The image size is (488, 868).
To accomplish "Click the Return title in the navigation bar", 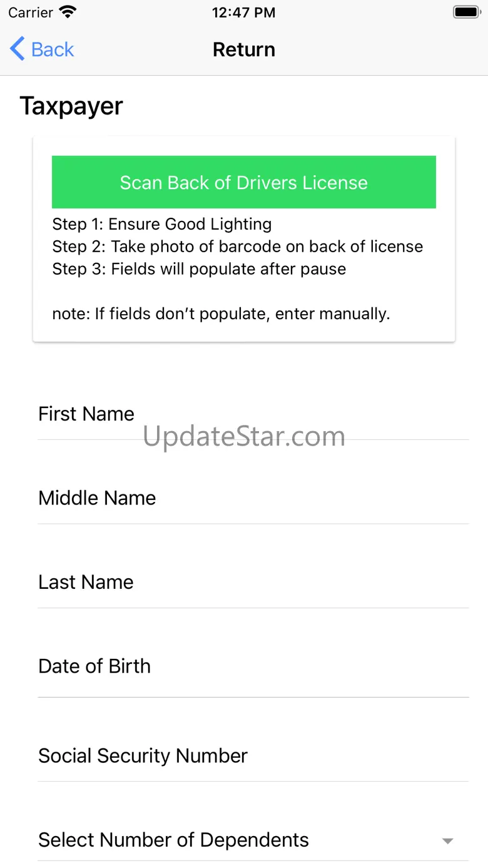I will (243, 49).
